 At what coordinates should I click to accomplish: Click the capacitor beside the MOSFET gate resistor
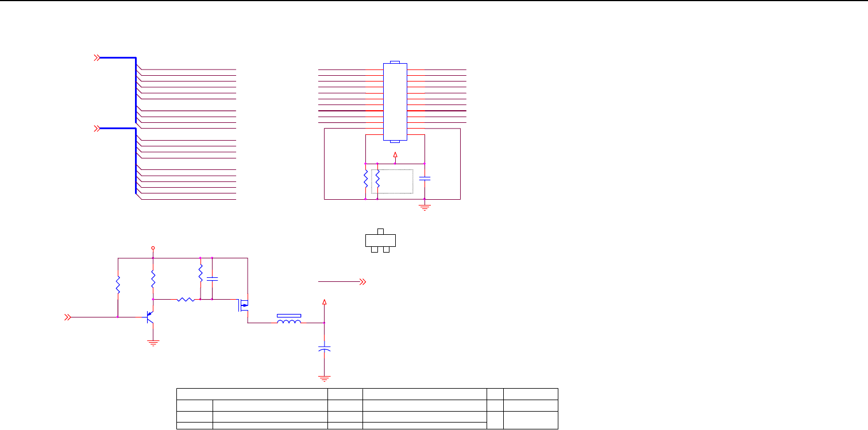point(212,278)
